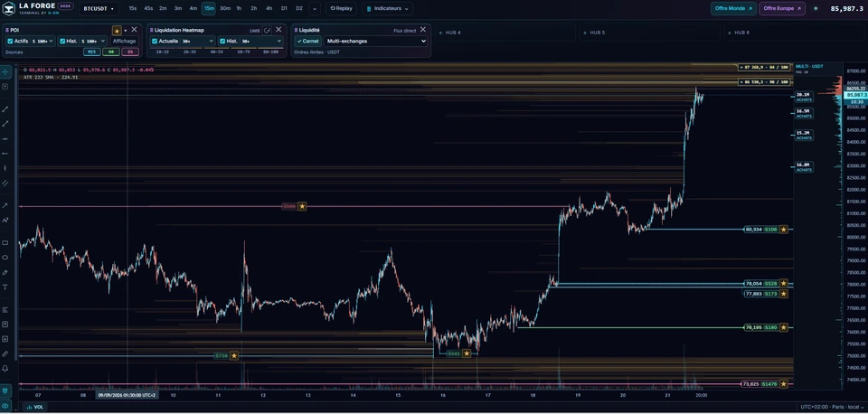
Task: Click the Affichage button in POI panel
Action: click(124, 41)
